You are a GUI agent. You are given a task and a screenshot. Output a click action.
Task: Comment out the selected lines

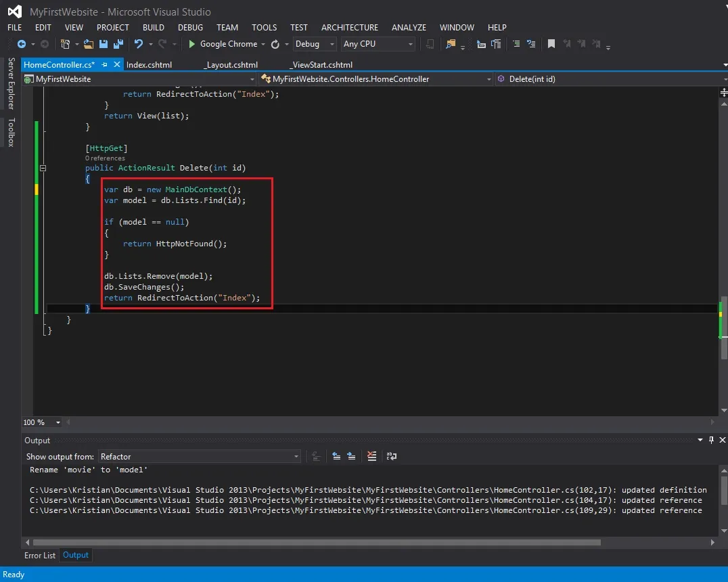pos(516,44)
